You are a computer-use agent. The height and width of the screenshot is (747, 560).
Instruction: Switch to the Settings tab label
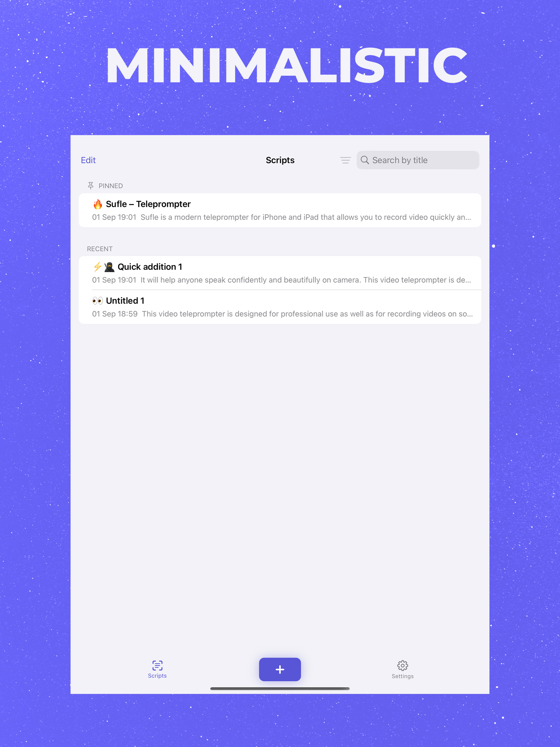402,676
